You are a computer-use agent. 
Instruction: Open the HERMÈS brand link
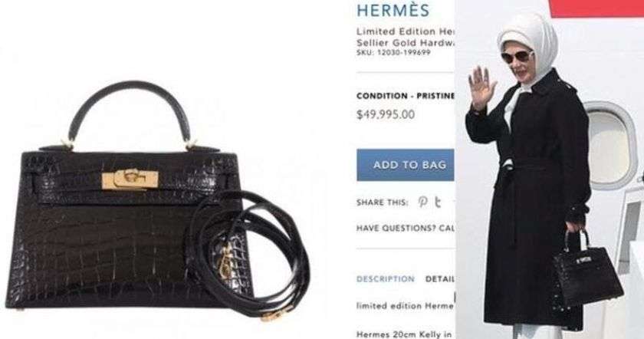393,10
